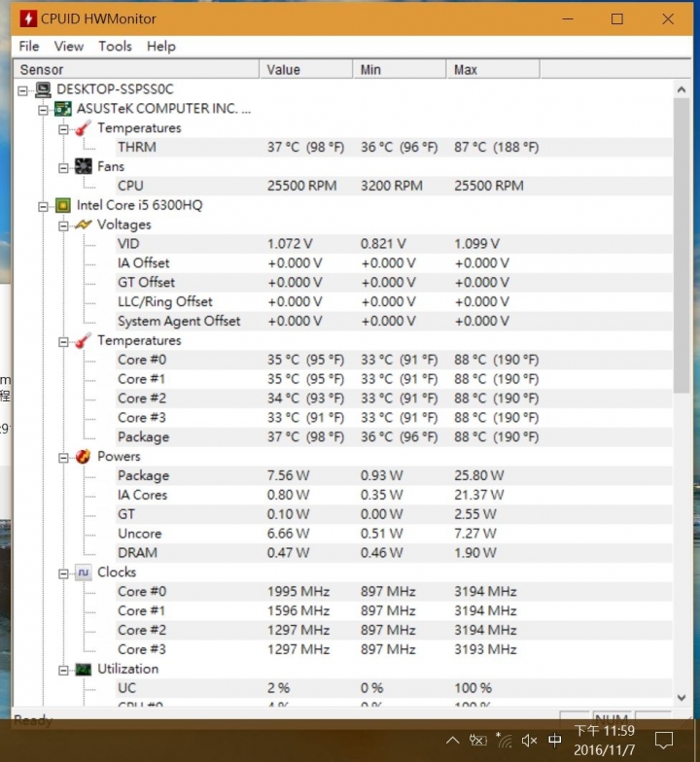Viewport: 700px width, 762px height.
Task: Click the vertical scrollbar thumb
Action: tap(682, 245)
